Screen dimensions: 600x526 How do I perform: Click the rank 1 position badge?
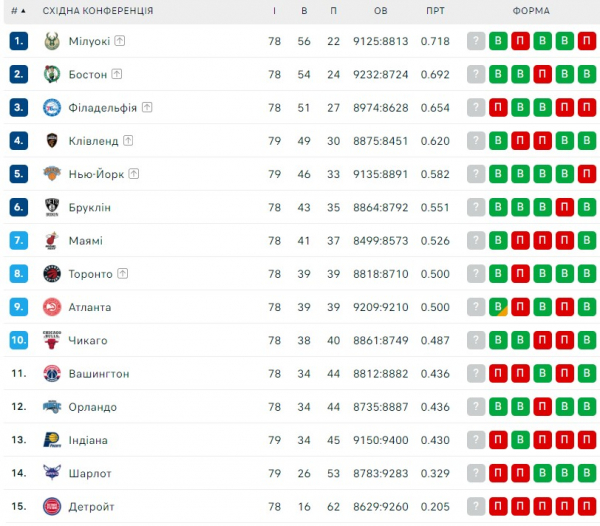click(18, 41)
